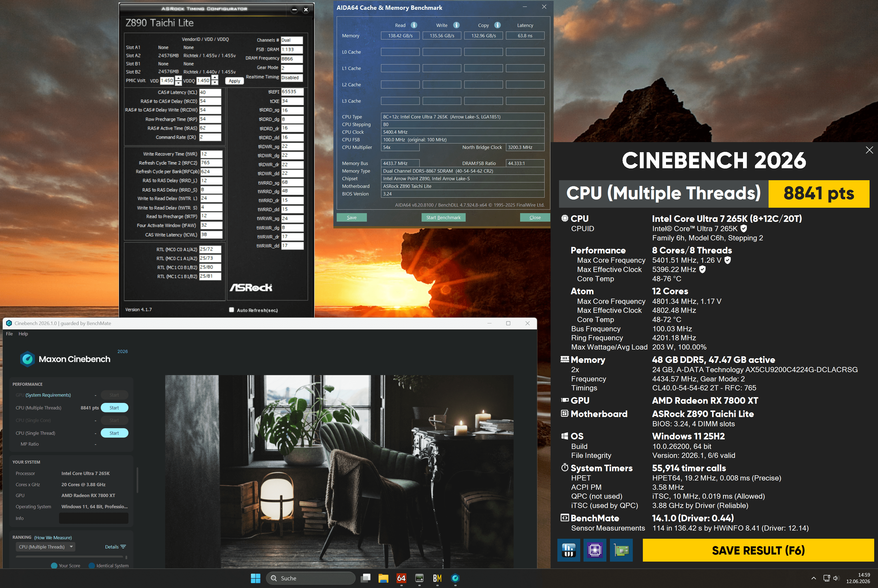Screen dimensions: 878x588
Task: Start the CPU (Multiple Threads) test
Action: pyautogui.click(x=114, y=408)
